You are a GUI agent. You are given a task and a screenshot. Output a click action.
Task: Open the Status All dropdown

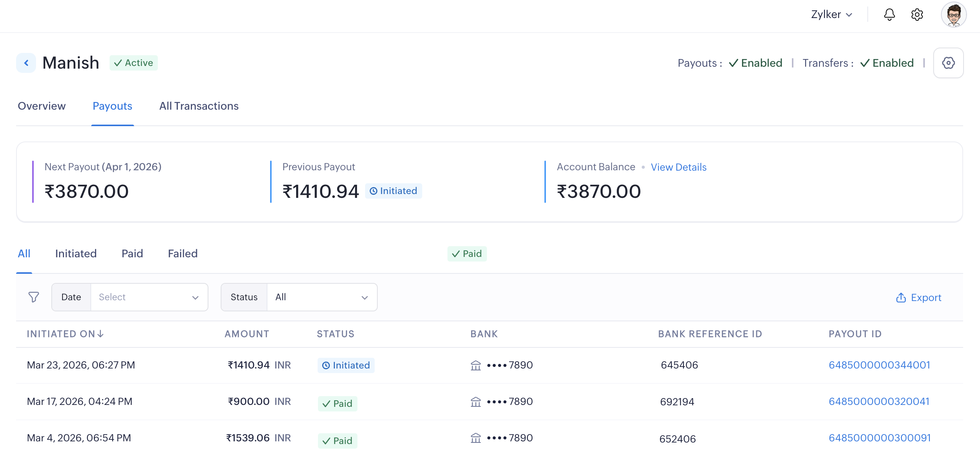click(321, 297)
